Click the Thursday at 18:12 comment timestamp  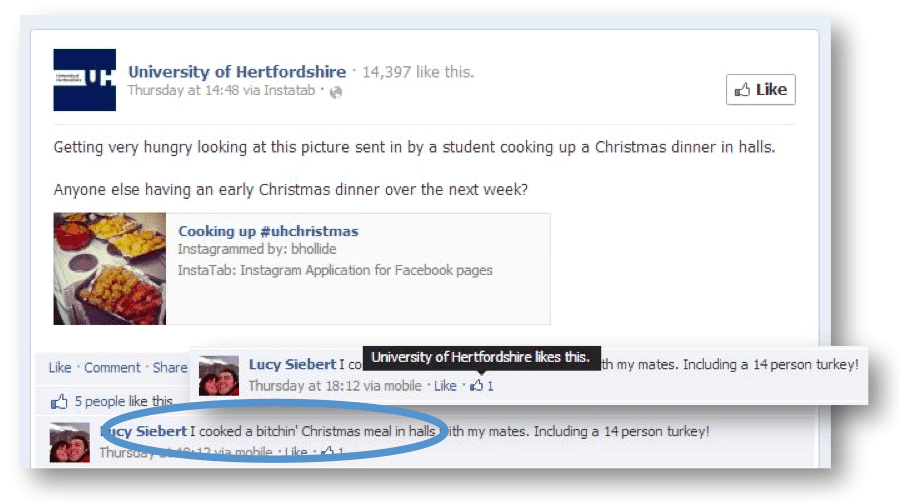304,386
